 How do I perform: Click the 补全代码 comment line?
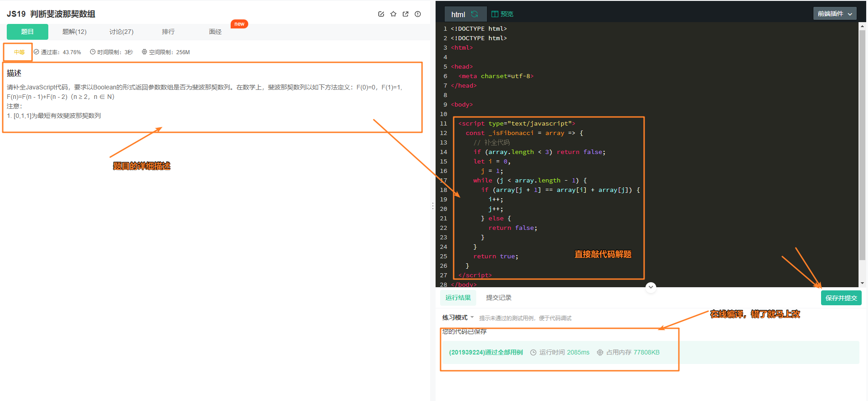coord(492,142)
